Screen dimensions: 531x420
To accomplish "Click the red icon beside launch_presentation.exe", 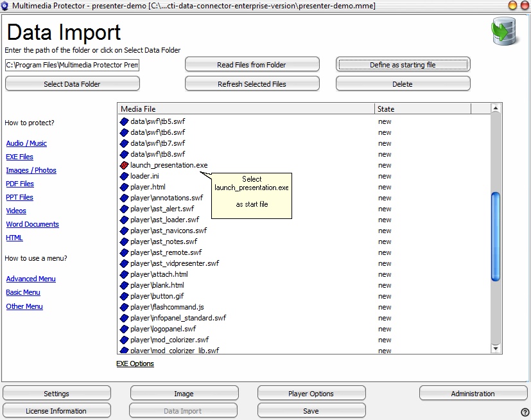I will click(x=125, y=165).
